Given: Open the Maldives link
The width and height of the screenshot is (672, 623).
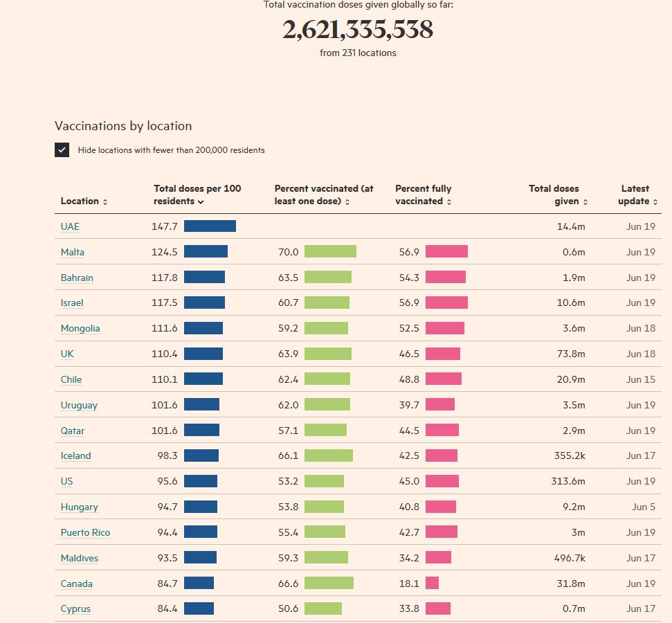Looking at the screenshot, I should tap(80, 558).
